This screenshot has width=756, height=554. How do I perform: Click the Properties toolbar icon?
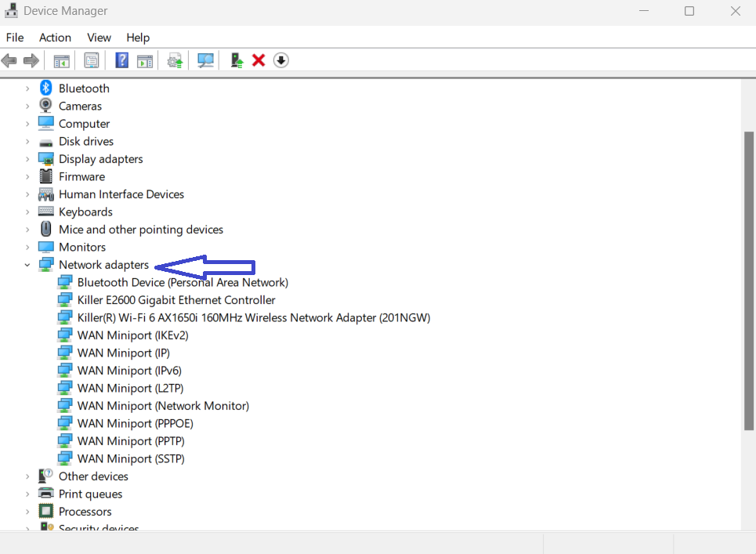coord(92,60)
